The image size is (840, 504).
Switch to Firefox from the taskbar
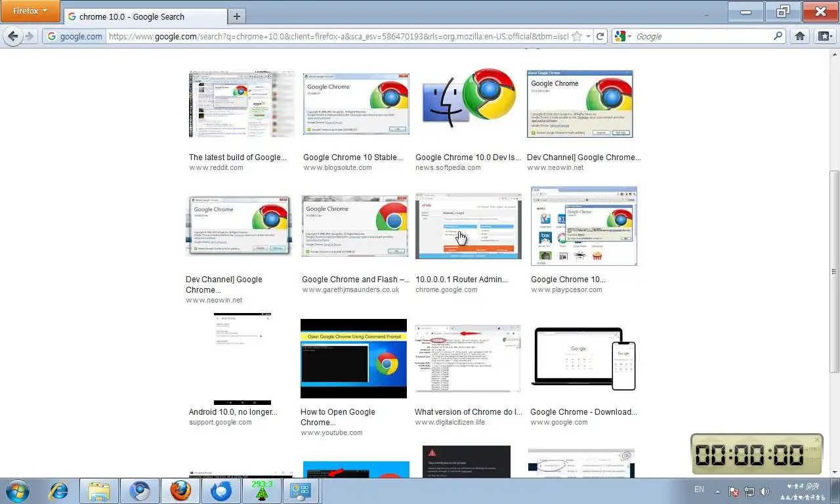[180, 491]
